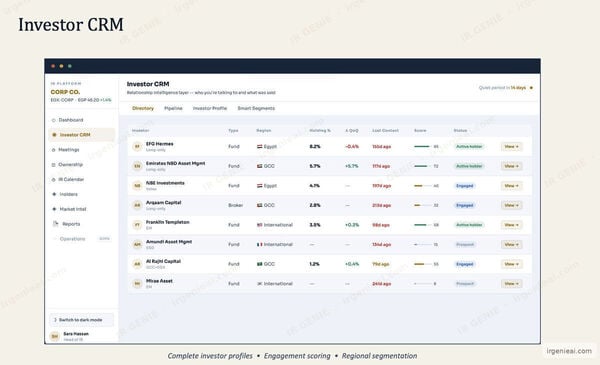The height and width of the screenshot is (365, 600).
Task: Click the Sara Hassan user avatar
Action: 55,336
